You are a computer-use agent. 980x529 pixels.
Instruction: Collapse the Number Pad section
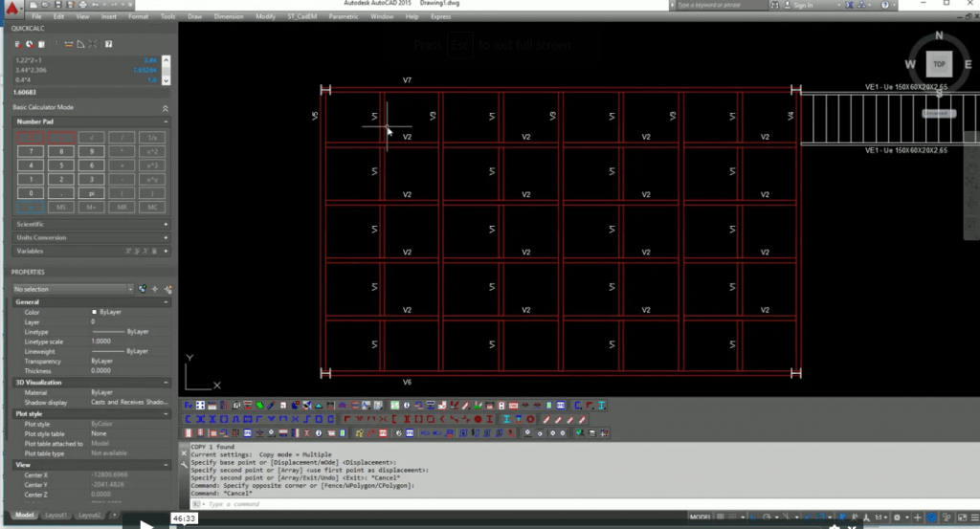[x=166, y=121]
